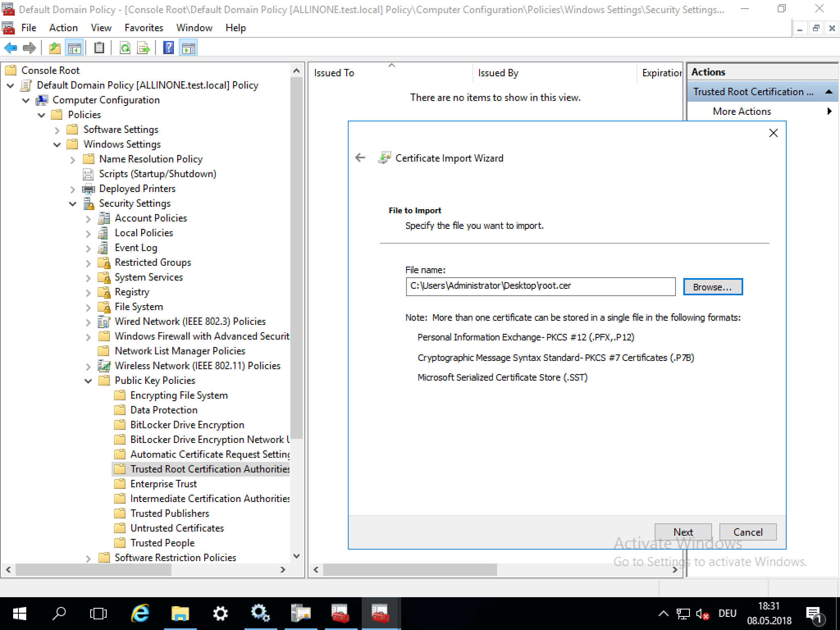Expand the Account Policies node
The width and height of the screenshot is (840, 630).
[88, 219]
